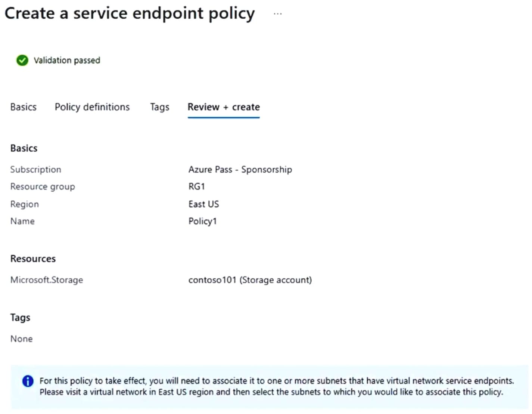Select the Microsoft.Storage resource entry
Viewport: 532px width, 414px height.
[47, 280]
